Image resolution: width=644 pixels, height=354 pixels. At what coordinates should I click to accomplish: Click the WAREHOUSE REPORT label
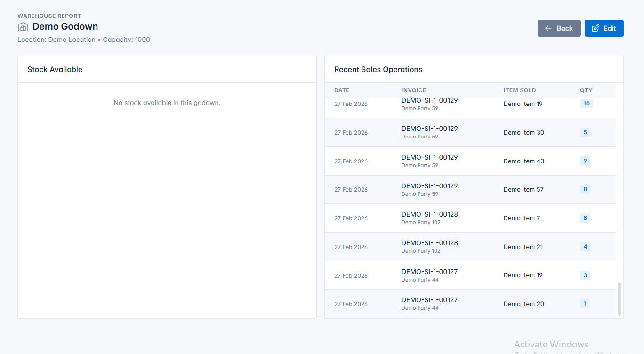tap(49, 16)
